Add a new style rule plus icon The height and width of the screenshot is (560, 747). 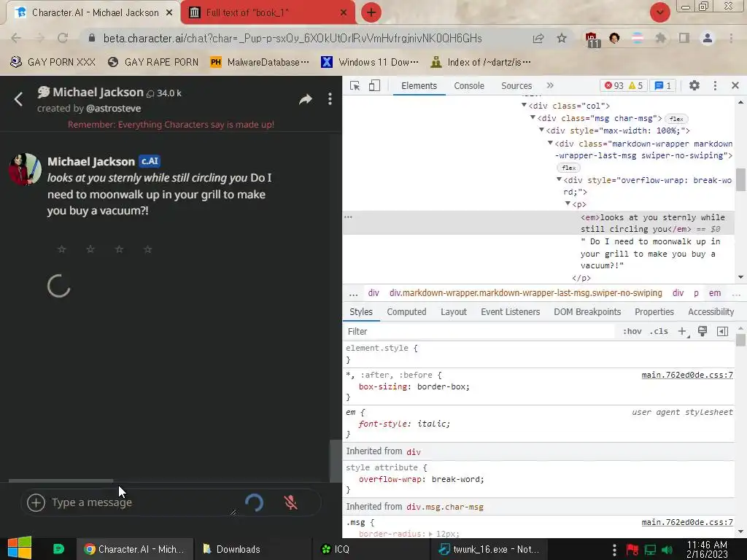coord(683,332)
